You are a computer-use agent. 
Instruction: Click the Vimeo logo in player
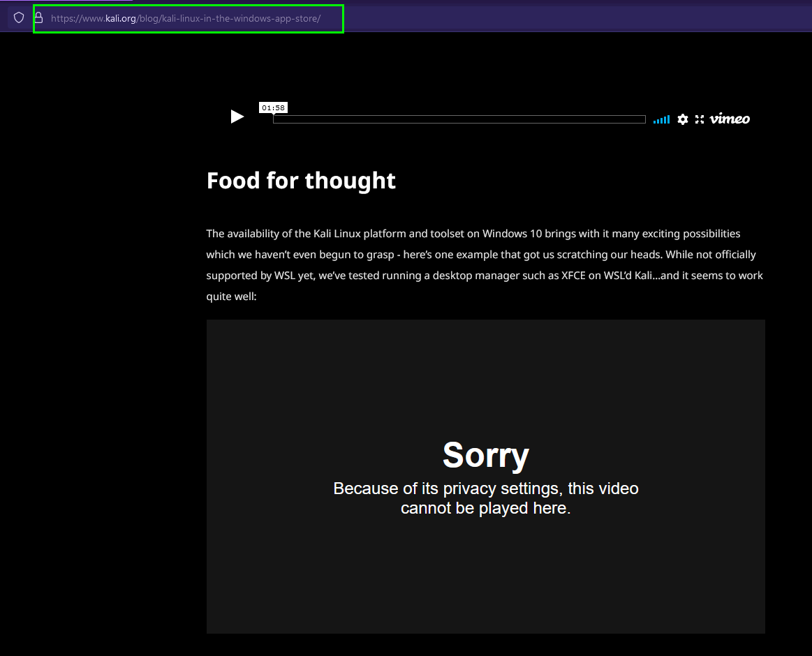coord(730,119)
